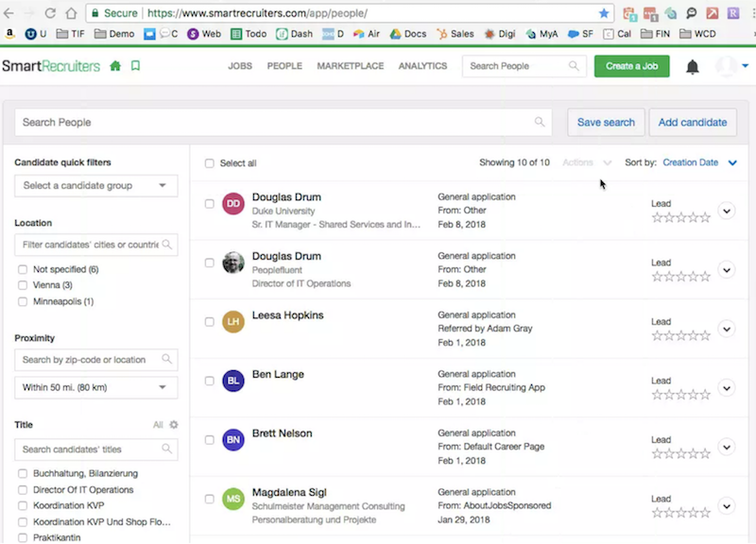Viewport: 756px width, 544px height.
Task: Open the Todo bookmark
Action: (x=249, y=34)
